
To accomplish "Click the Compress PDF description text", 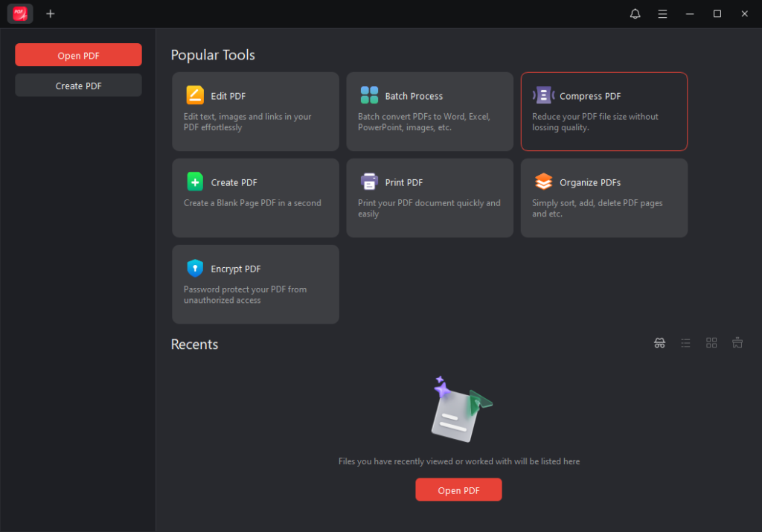I will tap(595, 122).
